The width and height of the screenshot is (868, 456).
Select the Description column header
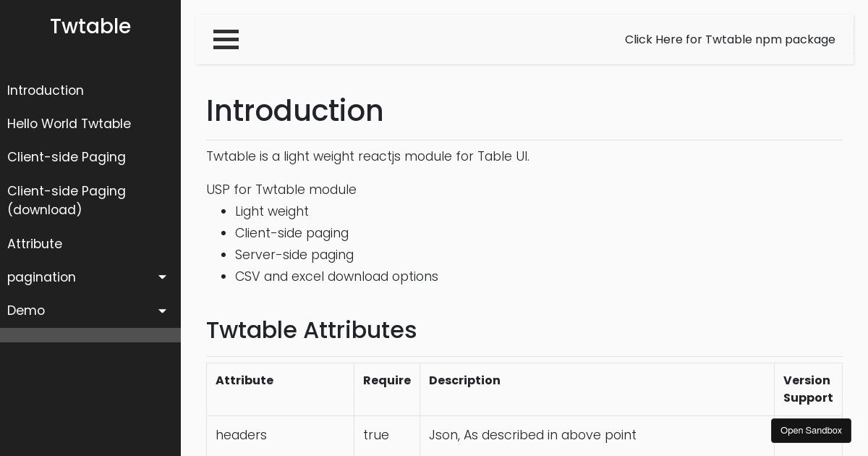pos(464,381)
